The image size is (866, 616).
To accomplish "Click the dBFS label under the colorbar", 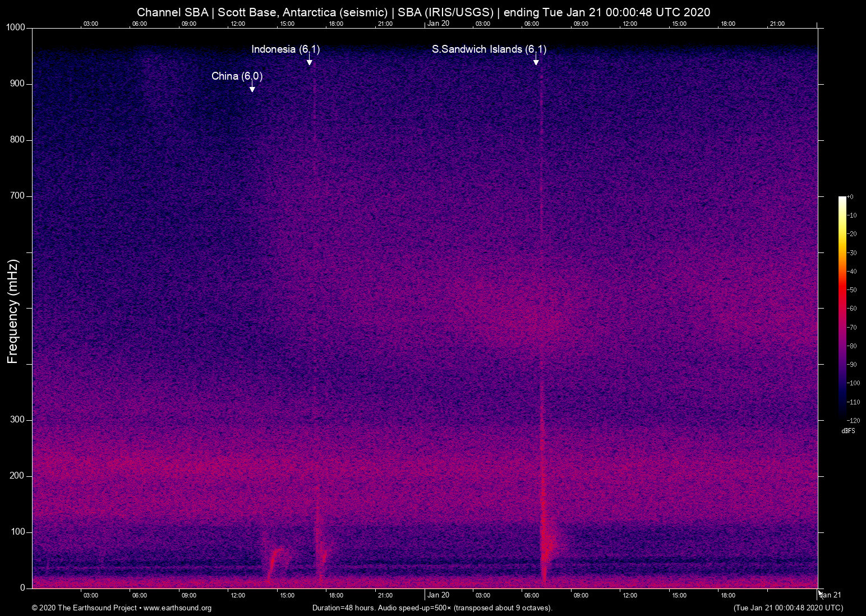I will point(848,430).
